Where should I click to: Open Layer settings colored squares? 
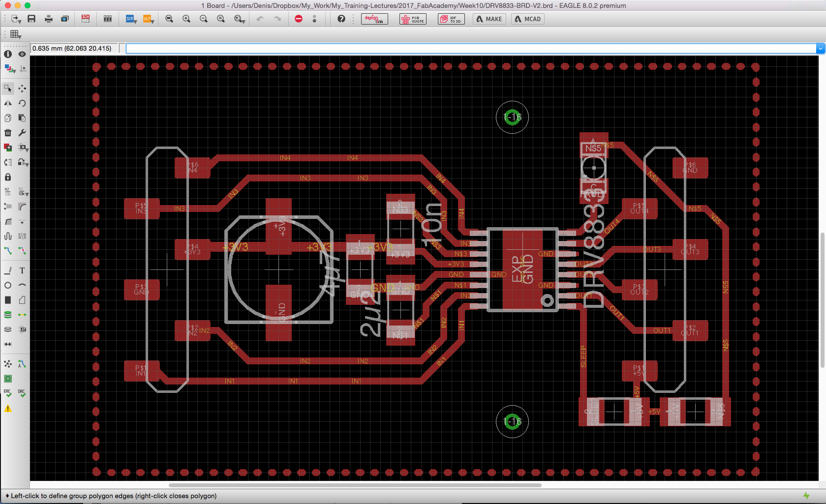click(9, 69)
